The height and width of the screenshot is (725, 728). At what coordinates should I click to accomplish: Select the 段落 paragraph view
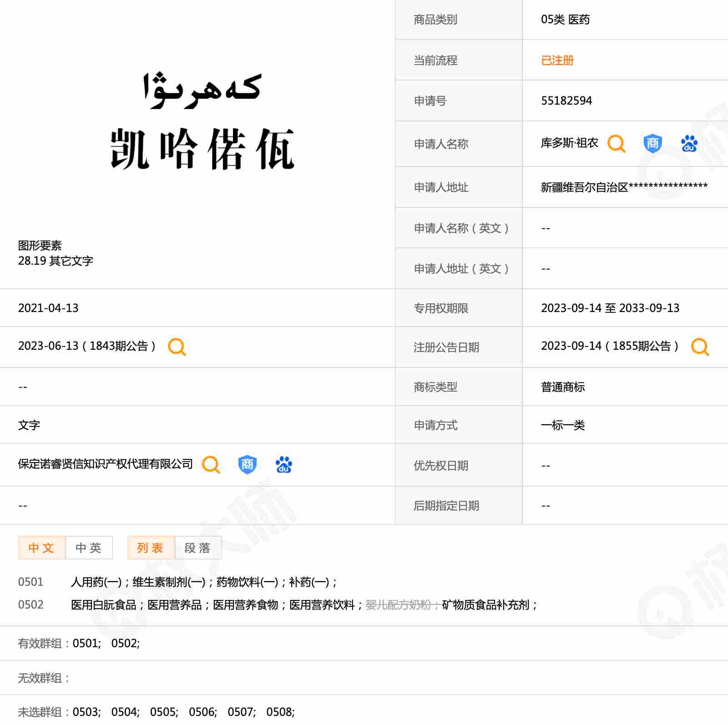198,548
